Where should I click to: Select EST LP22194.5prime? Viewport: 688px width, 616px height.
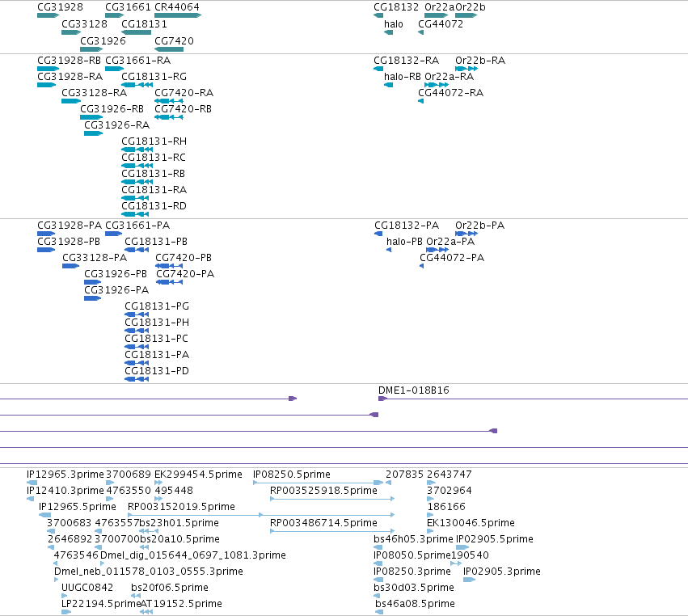[x=66, y=612]
